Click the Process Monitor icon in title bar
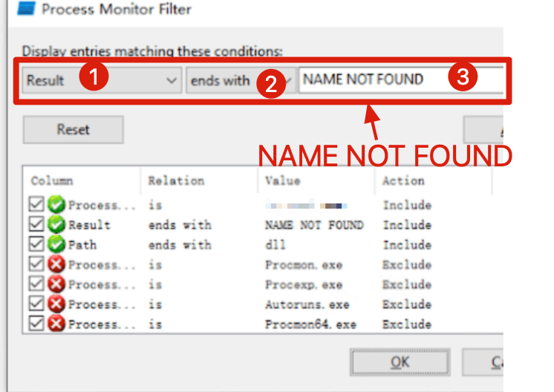The image size is (554, 392). point(27,8)
